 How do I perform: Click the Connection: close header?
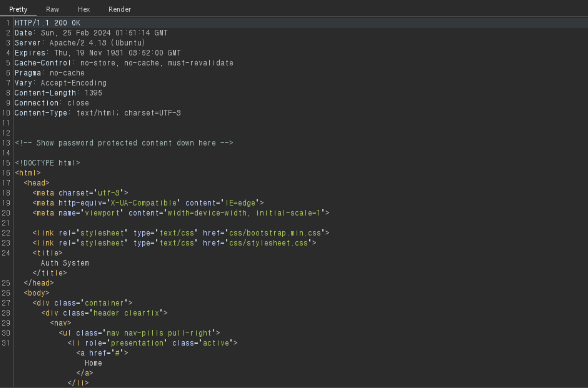pos(51,103)
